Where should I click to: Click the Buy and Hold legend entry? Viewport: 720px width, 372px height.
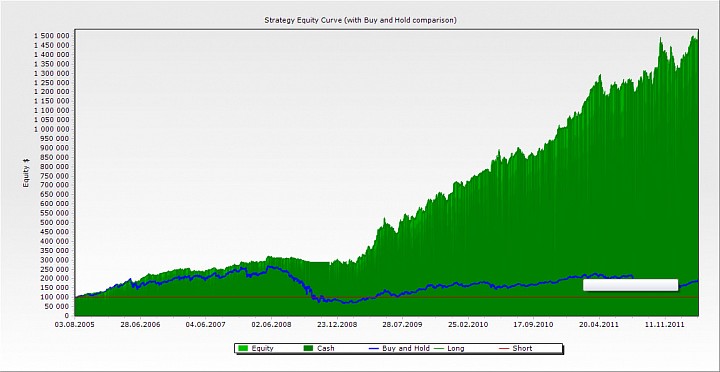click(x=399, y=349)
